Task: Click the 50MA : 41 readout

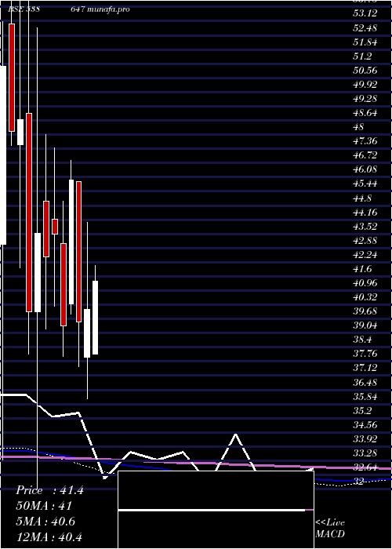Action: click(x=45, y=506)
